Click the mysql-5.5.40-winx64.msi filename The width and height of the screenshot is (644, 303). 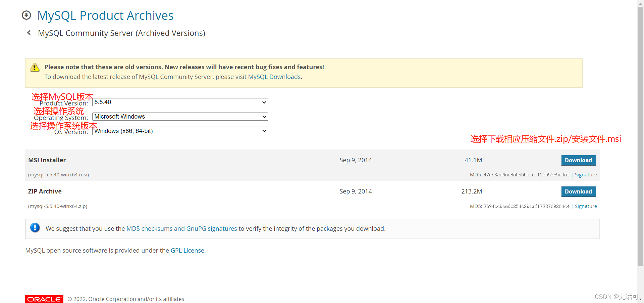click(x=59, y=175)
